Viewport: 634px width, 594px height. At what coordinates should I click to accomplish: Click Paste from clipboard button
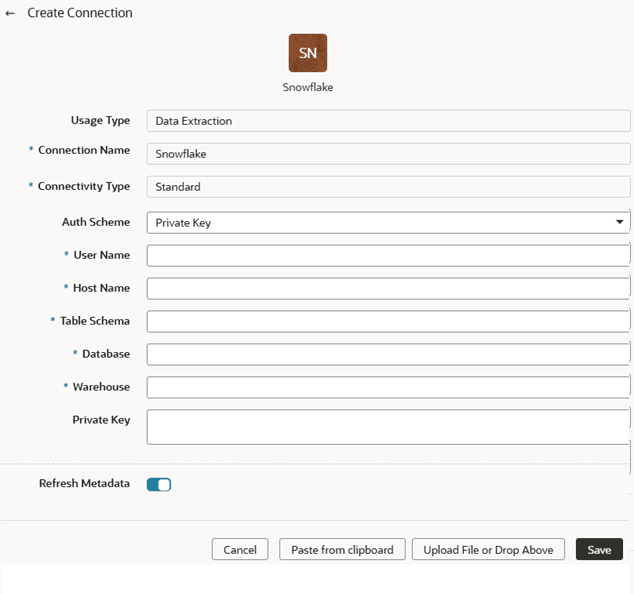(342, 550)
